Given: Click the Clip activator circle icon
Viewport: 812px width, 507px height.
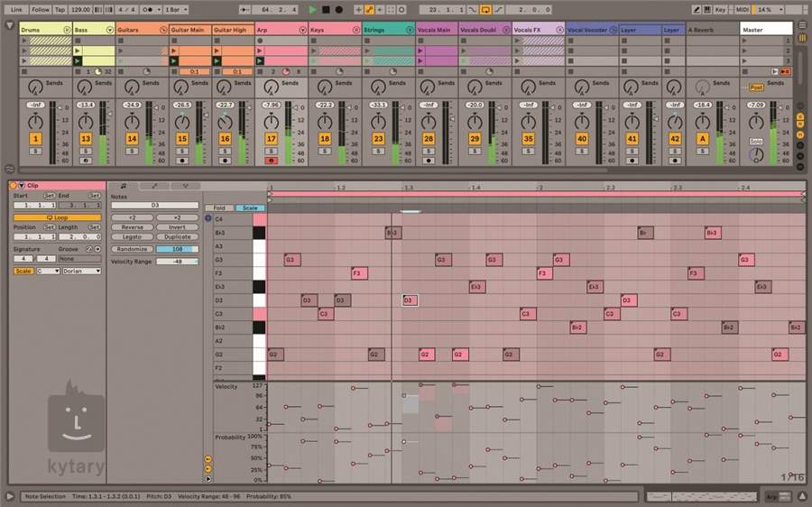Looking at the screenshot, I should (x=13, y=186).
